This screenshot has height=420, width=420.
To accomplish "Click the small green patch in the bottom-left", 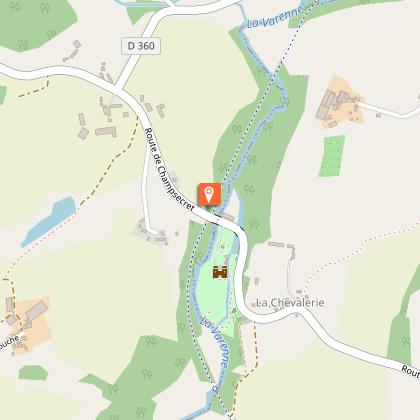I will tap(33, 373).
